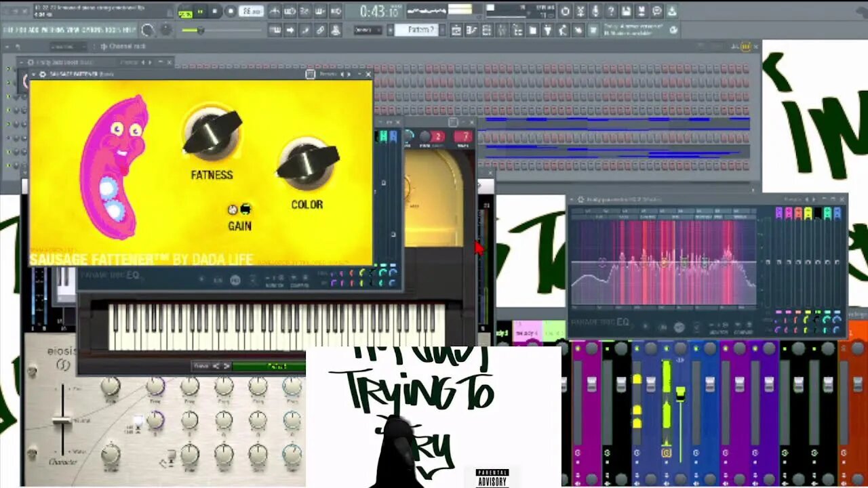Toggle the blue band token in Parametric EQ
The width and height of the screenshot is (868, 488).
837,213
